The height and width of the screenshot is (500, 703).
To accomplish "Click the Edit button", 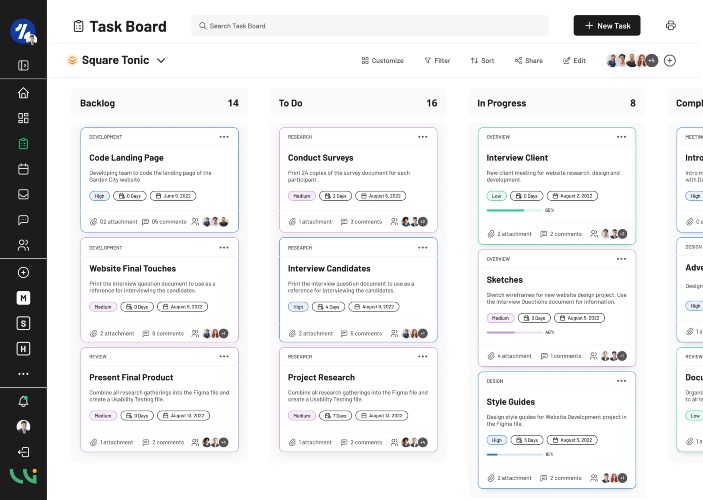I will [574, 61].
